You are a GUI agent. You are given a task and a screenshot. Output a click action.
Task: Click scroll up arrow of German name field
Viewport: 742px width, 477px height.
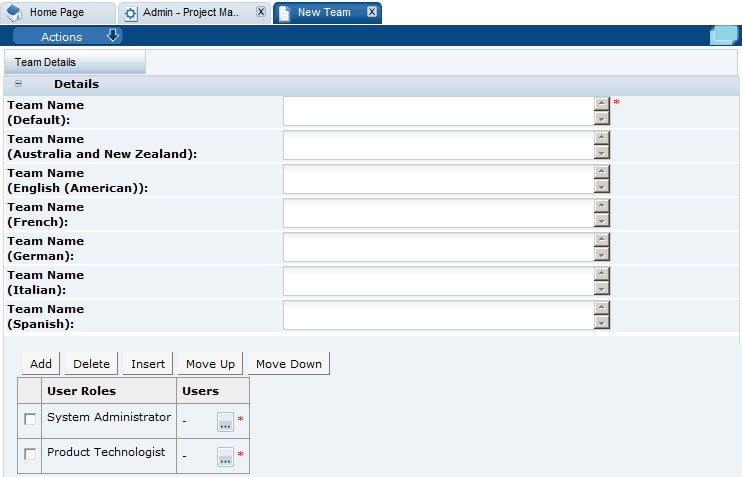[601, 240]
